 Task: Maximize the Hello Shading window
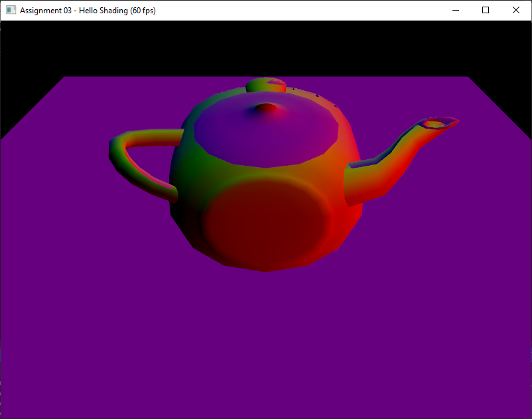click(486, 10)
